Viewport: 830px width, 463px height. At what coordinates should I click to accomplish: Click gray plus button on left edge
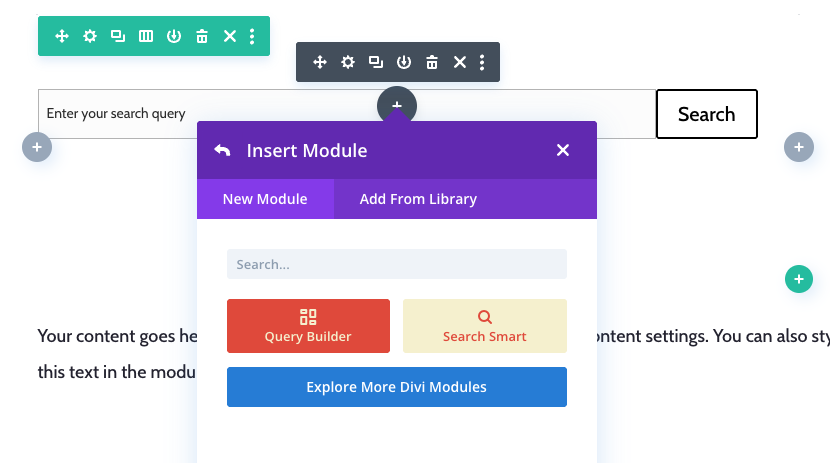(x=37, y=147)
